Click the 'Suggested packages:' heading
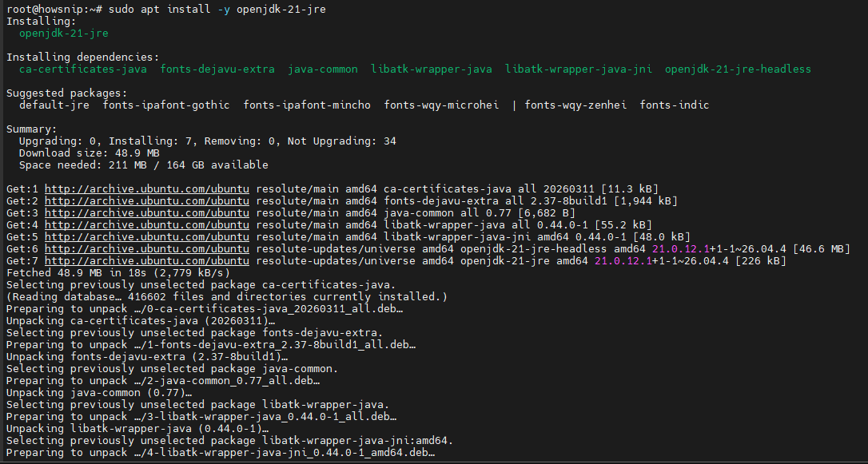Screen dimensions: 868x464 coord(67,93)
